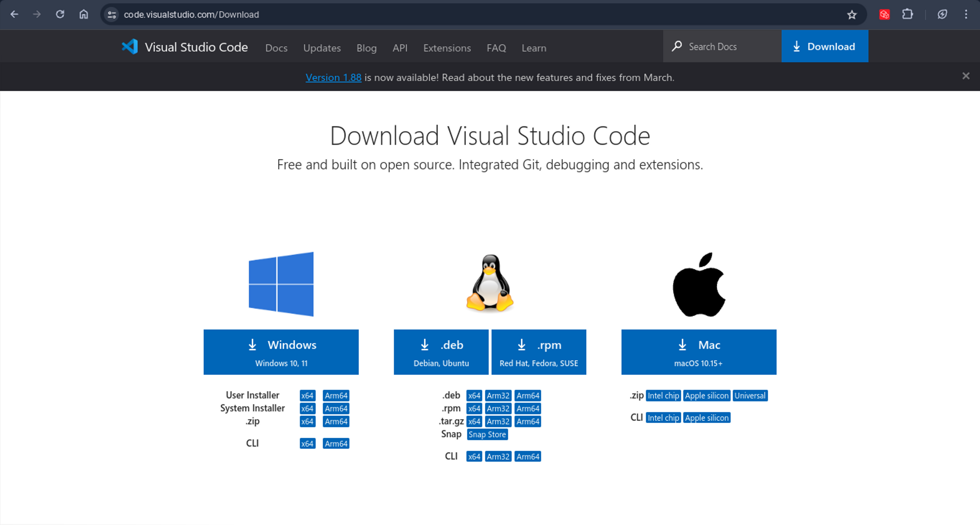Select Mac CLI Apple silicon
The image size is (980, 525).
(x=706, y=418)
